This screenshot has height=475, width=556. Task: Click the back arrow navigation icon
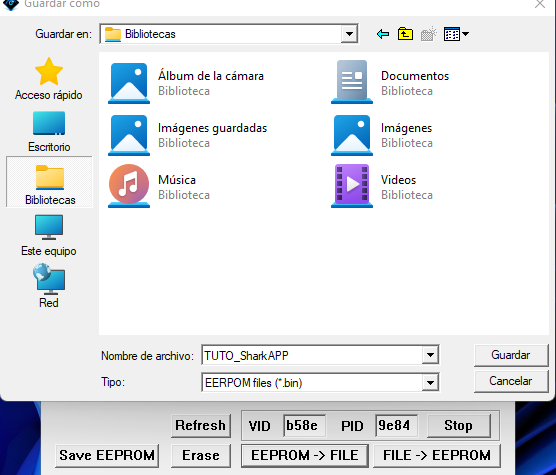point(383,34)
